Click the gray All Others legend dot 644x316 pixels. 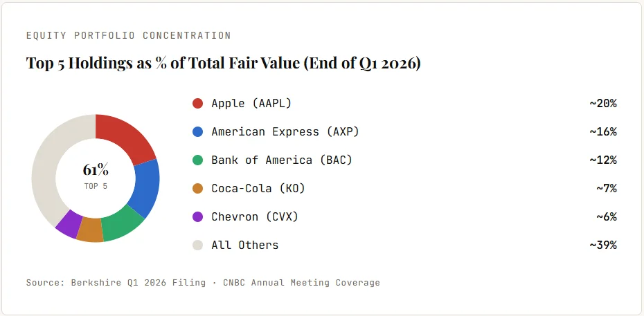point(197,245)
